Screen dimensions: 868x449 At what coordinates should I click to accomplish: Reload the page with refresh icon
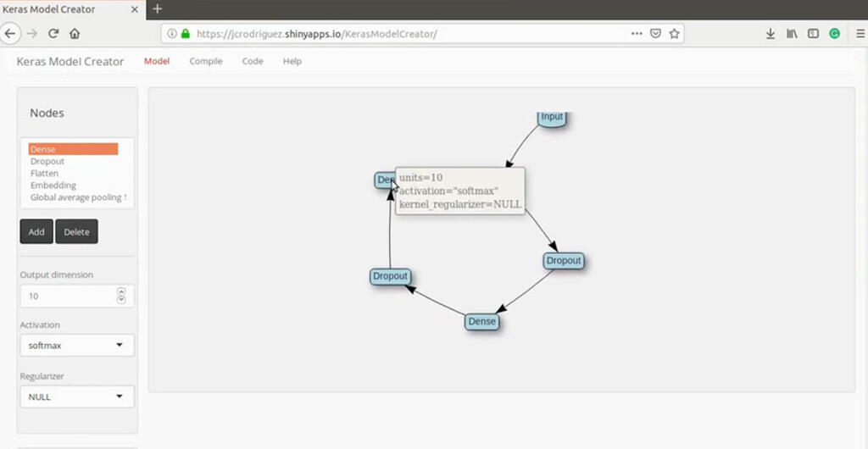click(x=53, y=34)
